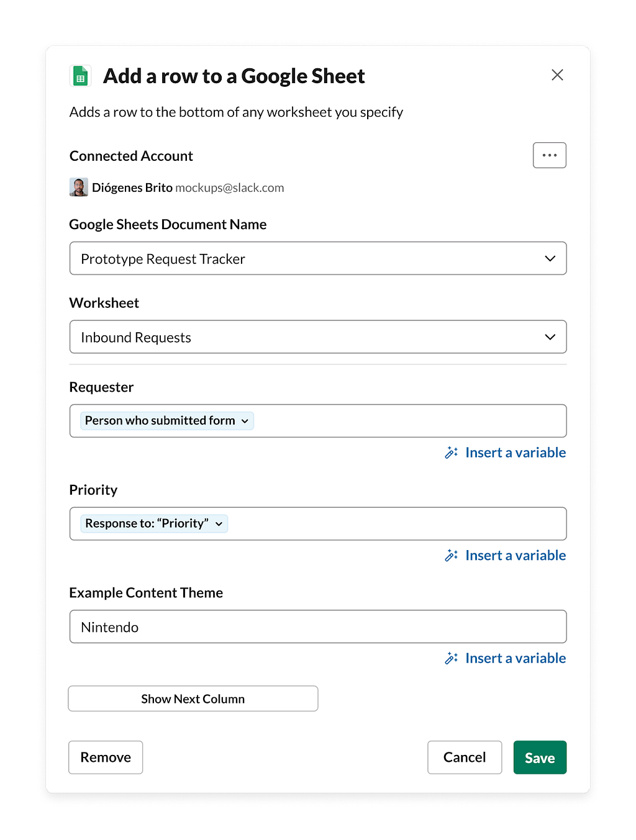This screenshot has height=840, width=636.
Task: Click Diógenes Brito's profile avatar
Action: pos(78,187)
